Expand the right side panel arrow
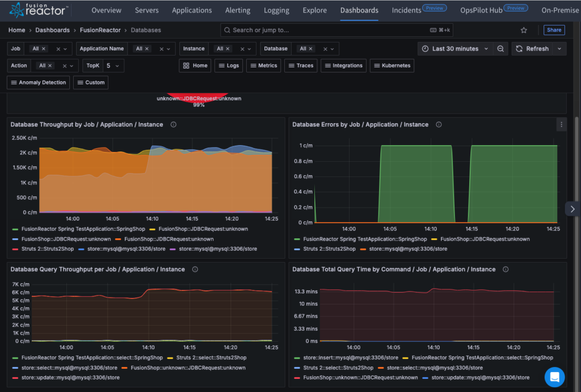Screen dimensions: 581x392 (572, 209)
